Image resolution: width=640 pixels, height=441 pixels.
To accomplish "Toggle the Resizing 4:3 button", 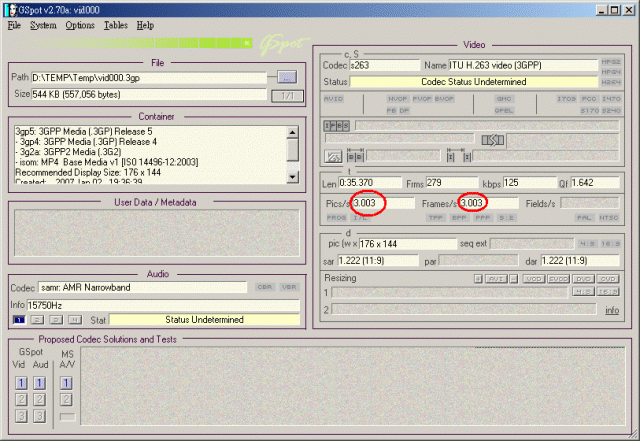I will coord(583,292).
